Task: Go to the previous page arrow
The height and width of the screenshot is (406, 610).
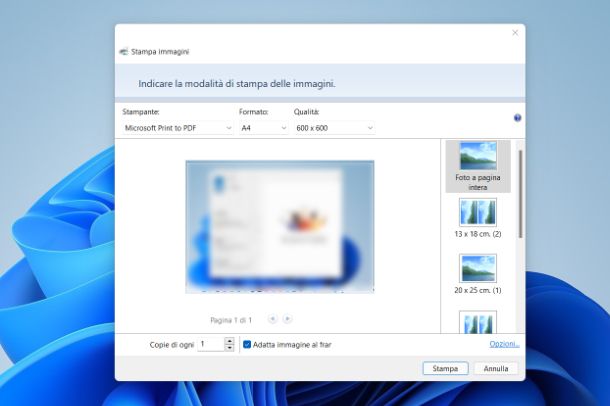Action: tap(273, 319)
